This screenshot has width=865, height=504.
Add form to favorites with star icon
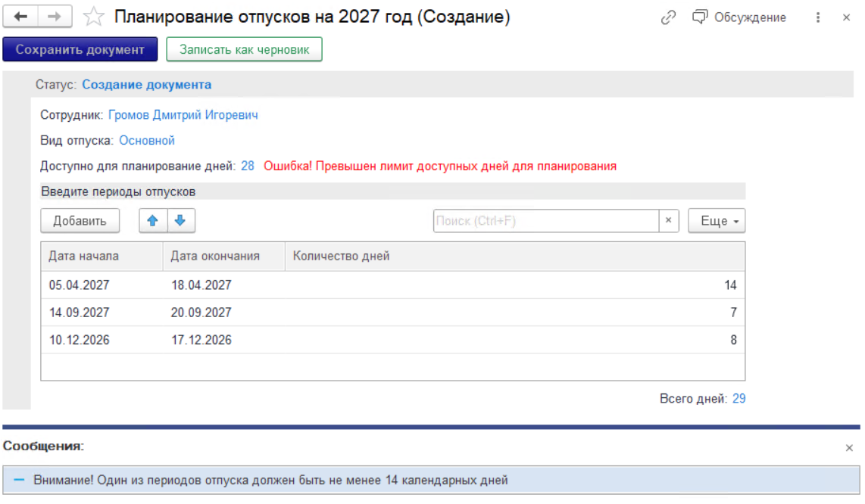[93, 17]
